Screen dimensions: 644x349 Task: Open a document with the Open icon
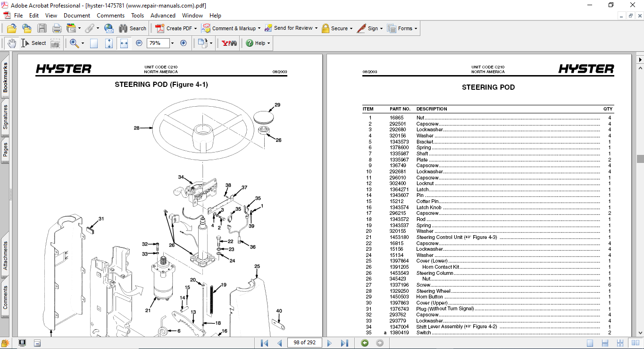coord(11,28)
